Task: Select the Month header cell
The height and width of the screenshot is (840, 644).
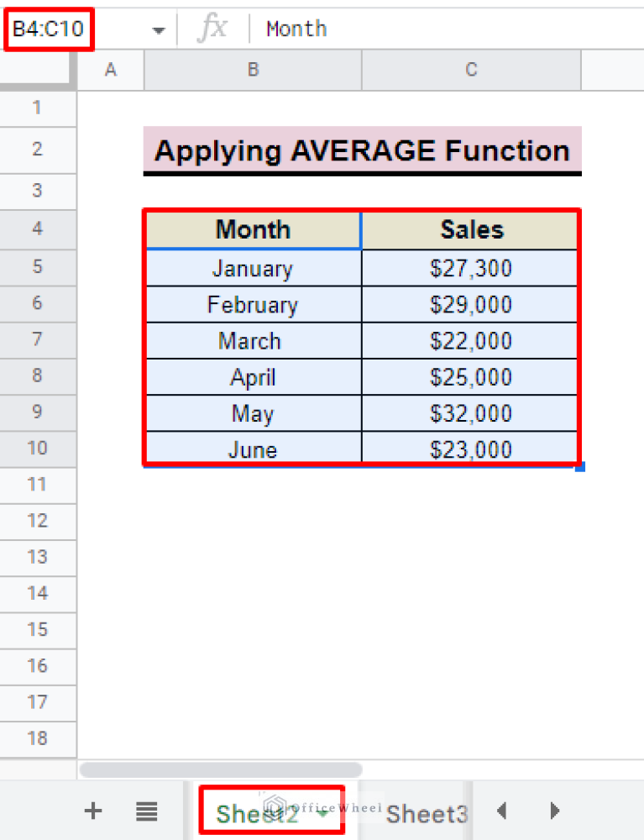Action: click(x=253, y=229)
